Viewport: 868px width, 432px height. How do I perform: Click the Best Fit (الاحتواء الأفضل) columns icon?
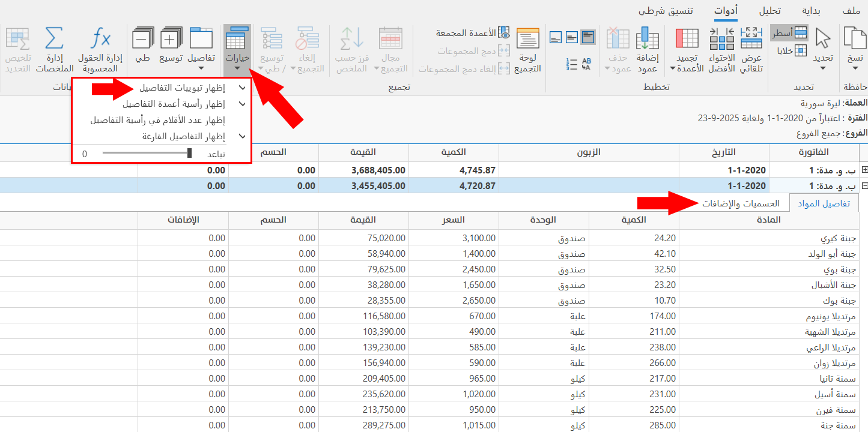click(721, 38)
